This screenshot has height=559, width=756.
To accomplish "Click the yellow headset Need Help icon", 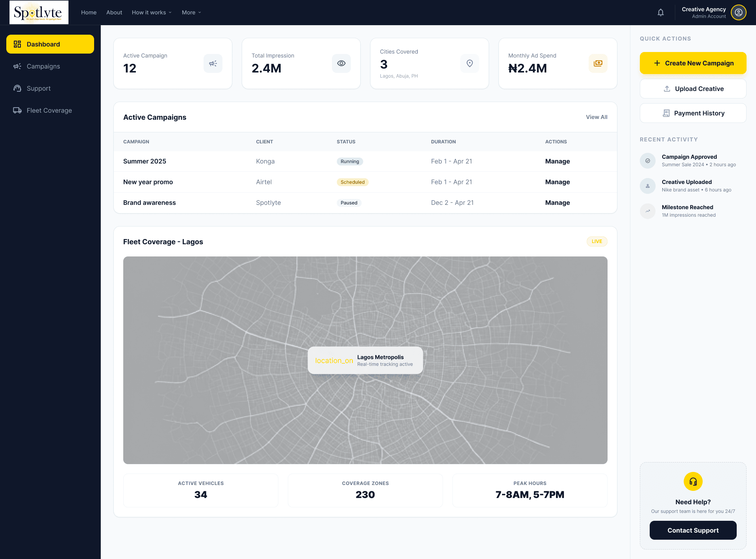I will (693, 481).
